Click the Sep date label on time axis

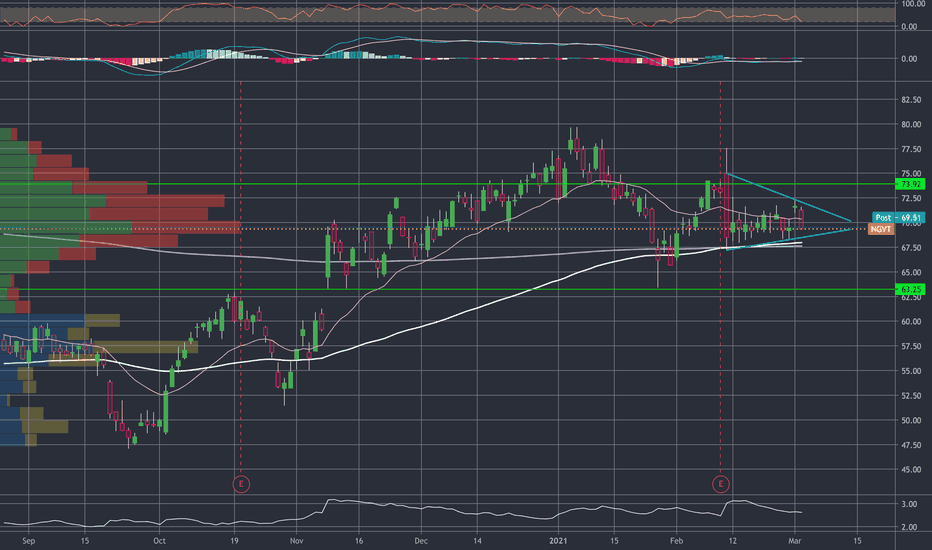pos(29,541)
